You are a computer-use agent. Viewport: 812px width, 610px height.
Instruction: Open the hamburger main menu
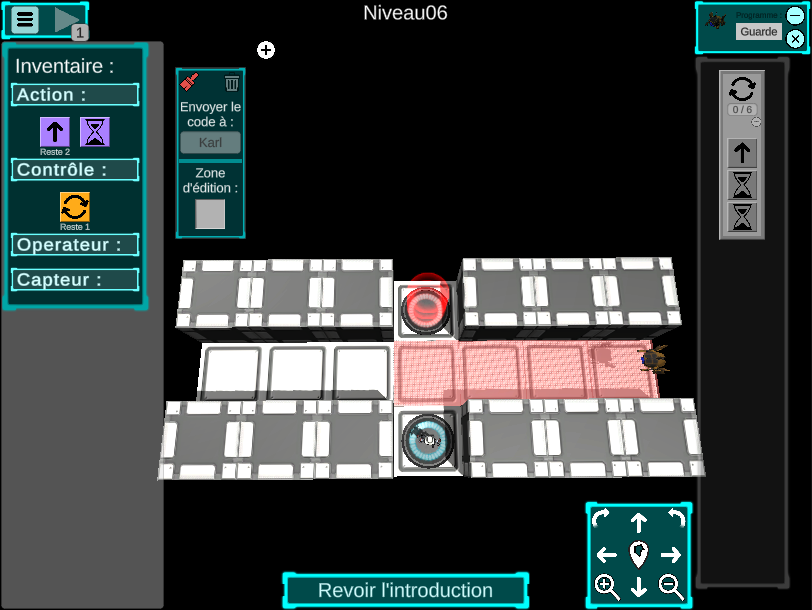[x=25, y=19]
